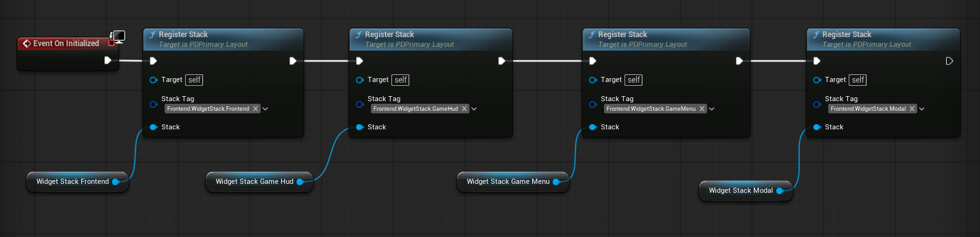Click the unconnected execution output pin of Modal node
The height and width of the screenshot is (237, 980).
click(x=949, y=61)
